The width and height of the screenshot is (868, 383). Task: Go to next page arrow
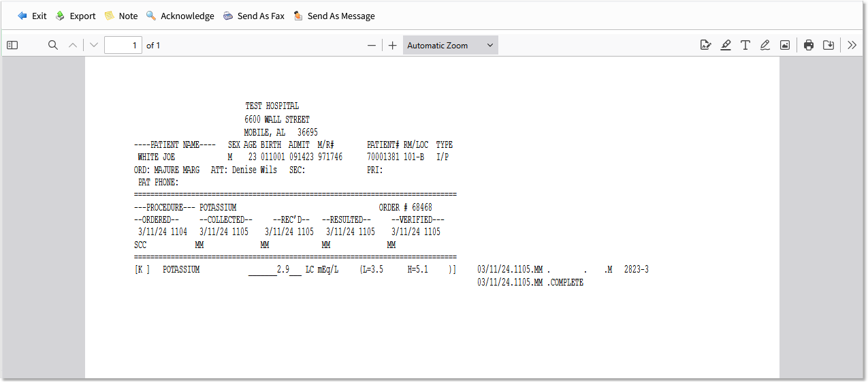coord(94,45)
